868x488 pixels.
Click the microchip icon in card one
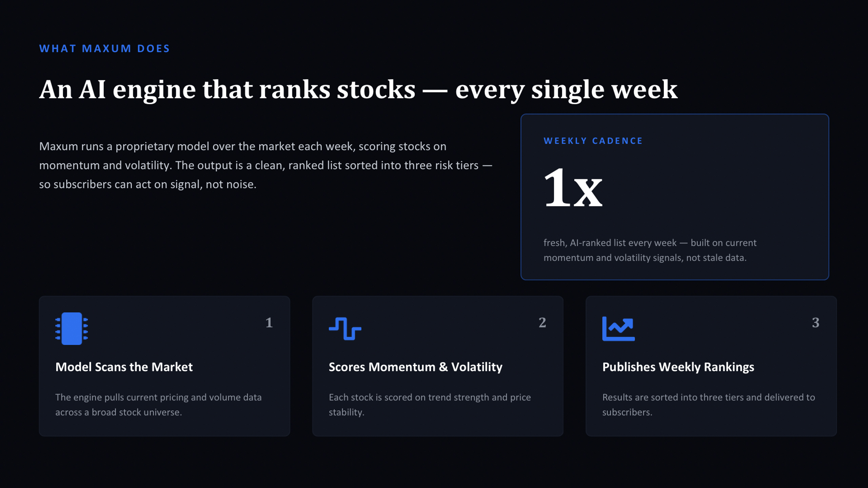(x=72, y=328)
